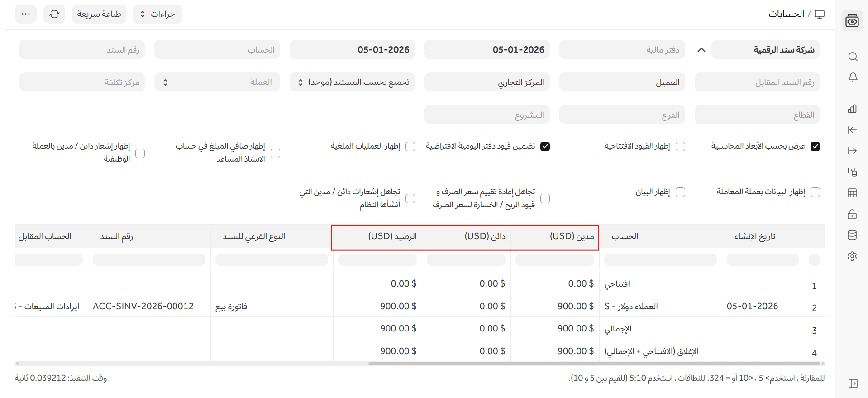Expand the تجميع بحسب المستند dropdown
The image size is (868, 398).
click(x=352, y=82)
